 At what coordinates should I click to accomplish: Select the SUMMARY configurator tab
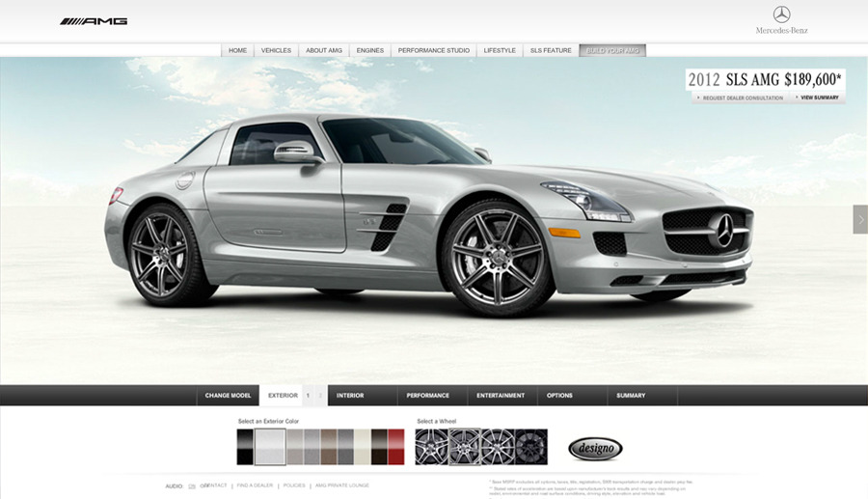(642, 396)
